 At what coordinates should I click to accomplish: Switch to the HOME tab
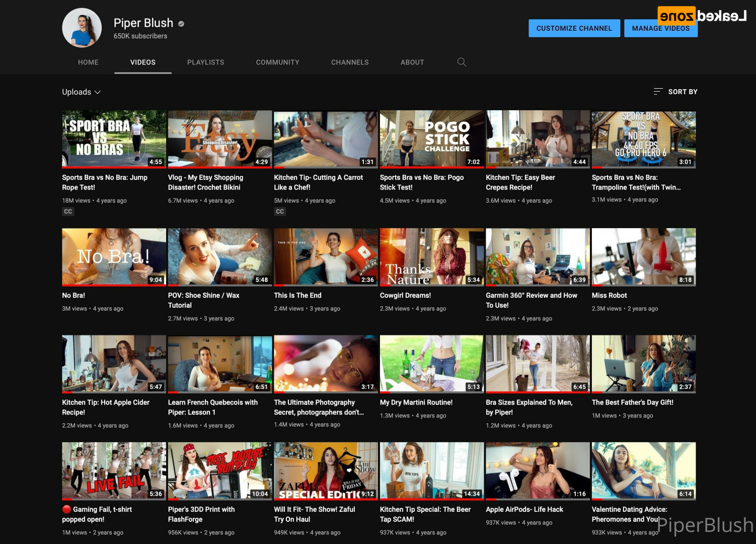[88, 62]
